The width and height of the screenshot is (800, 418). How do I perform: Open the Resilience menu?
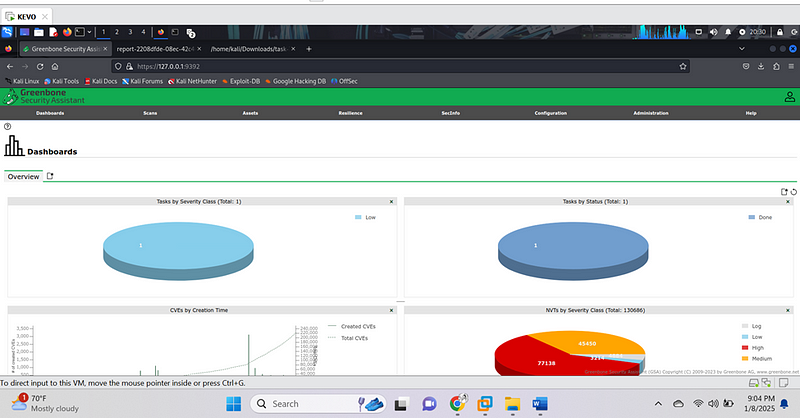coord(351,113)
